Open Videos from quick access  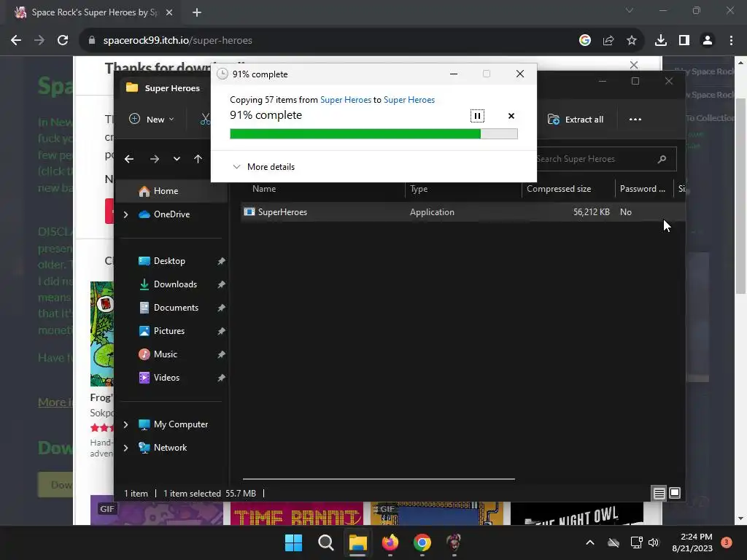[x=166, y=378]
